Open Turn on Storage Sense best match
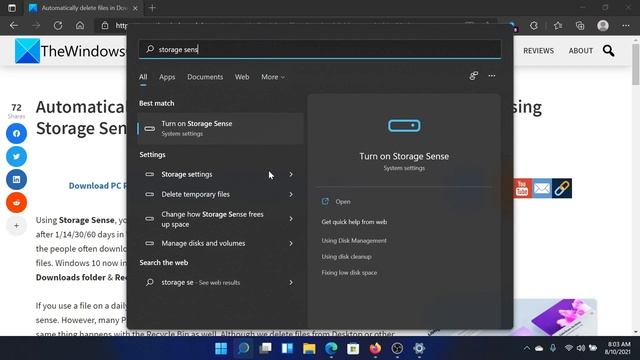Viewport: 640px width, 360px height. (220, 129)
